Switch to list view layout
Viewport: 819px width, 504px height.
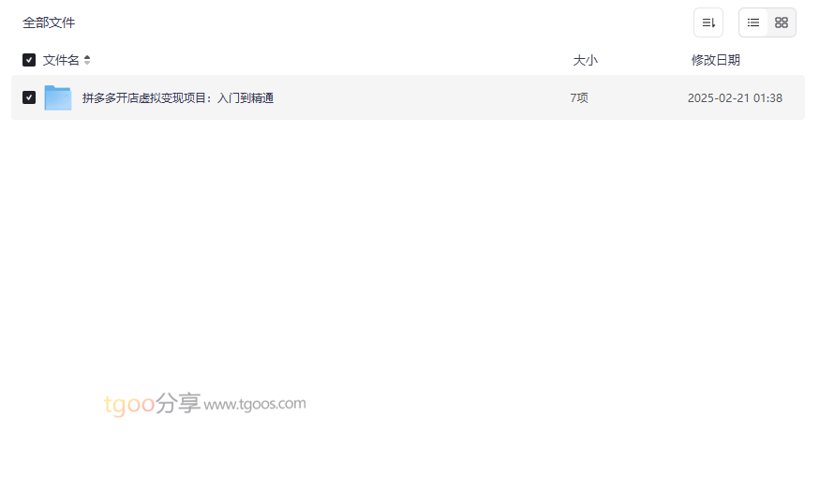[x=753, y=22]
